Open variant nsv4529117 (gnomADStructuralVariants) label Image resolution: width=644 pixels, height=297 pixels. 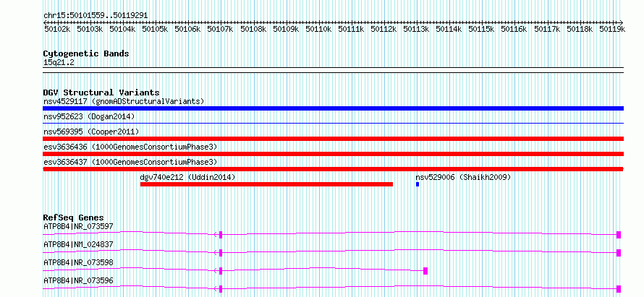click(x=124, y=101)
